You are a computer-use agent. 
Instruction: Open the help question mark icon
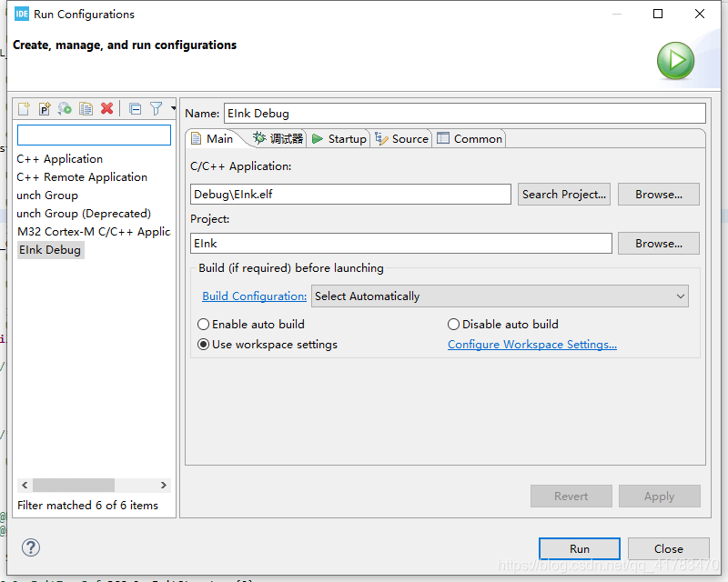pos(31,547)
